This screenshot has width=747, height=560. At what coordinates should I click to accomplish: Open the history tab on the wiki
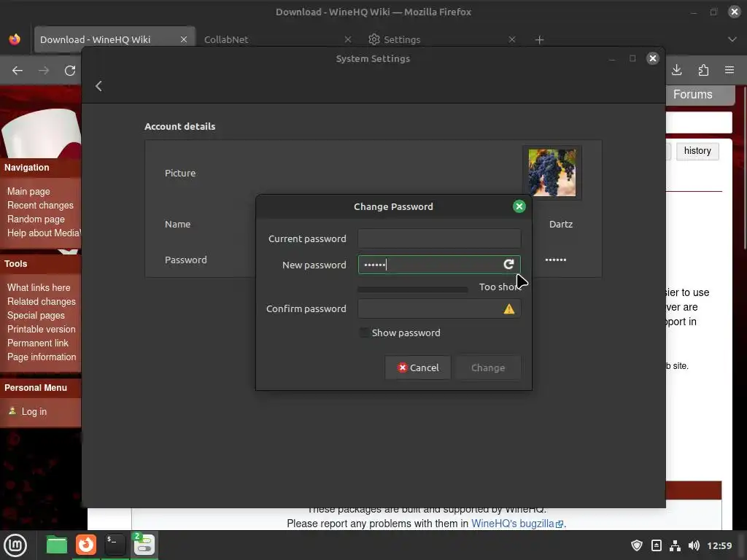tap(697, 151)
